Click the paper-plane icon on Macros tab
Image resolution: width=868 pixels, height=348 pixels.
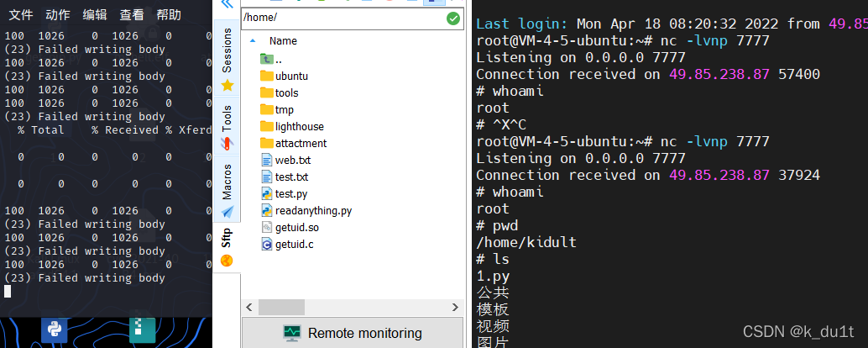(227, 212)
